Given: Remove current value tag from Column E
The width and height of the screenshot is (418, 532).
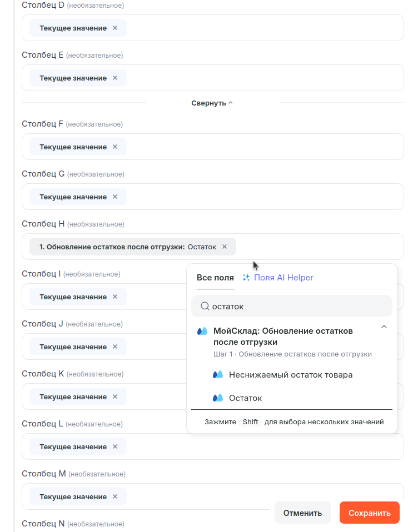Looking at the screenshot, I should (x=115, y=78).
